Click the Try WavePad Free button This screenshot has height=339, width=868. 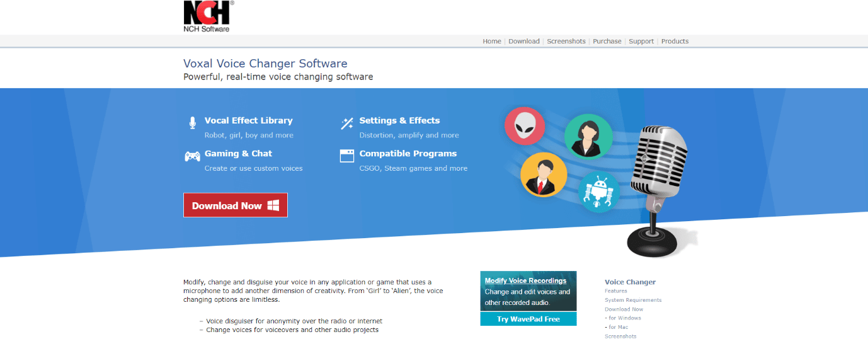[528, 319]
